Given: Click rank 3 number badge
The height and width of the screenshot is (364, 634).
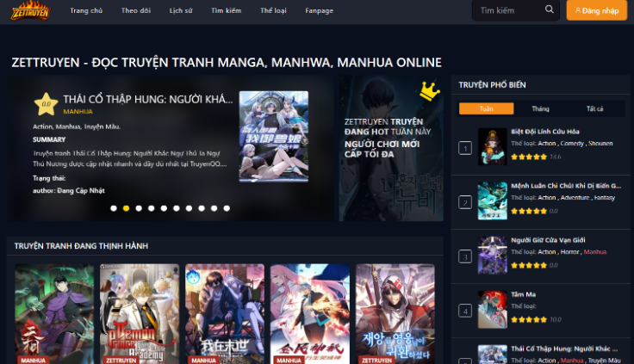Looking at the screenshot, I should click(465, 256).
